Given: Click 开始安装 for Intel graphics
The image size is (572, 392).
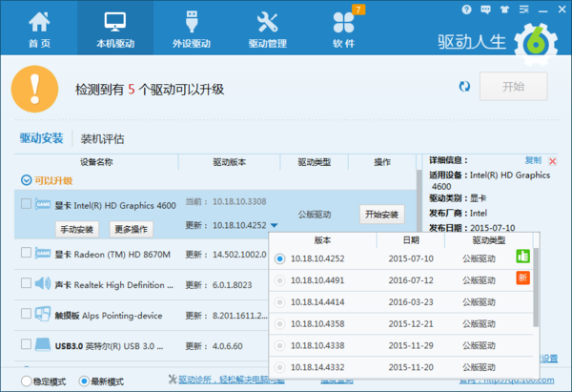Looking at the screenshot, I should [382, 215].
